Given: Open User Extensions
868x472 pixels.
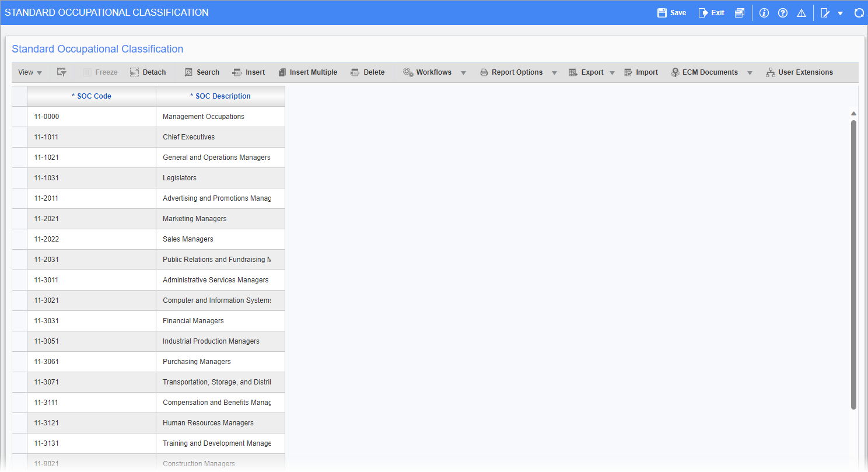Looking at the screenshot, I should (x=799, y=72).
